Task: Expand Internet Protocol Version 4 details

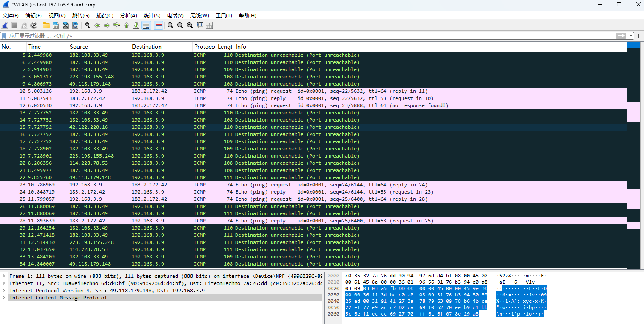Action: tap(4, 291)
